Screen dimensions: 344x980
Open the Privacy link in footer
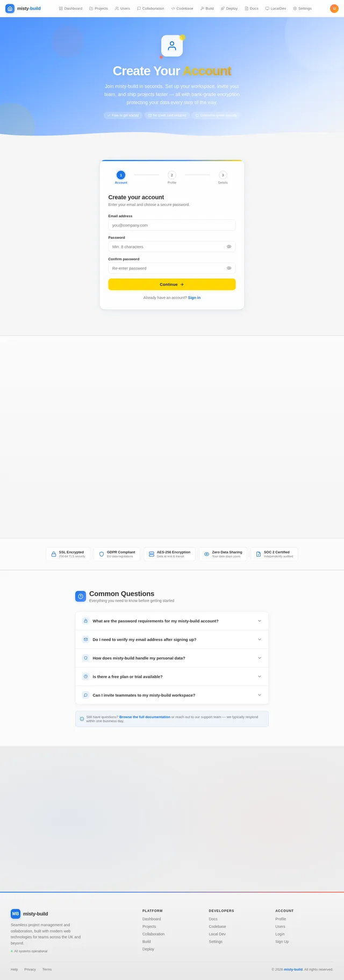[x=30, y=969]
